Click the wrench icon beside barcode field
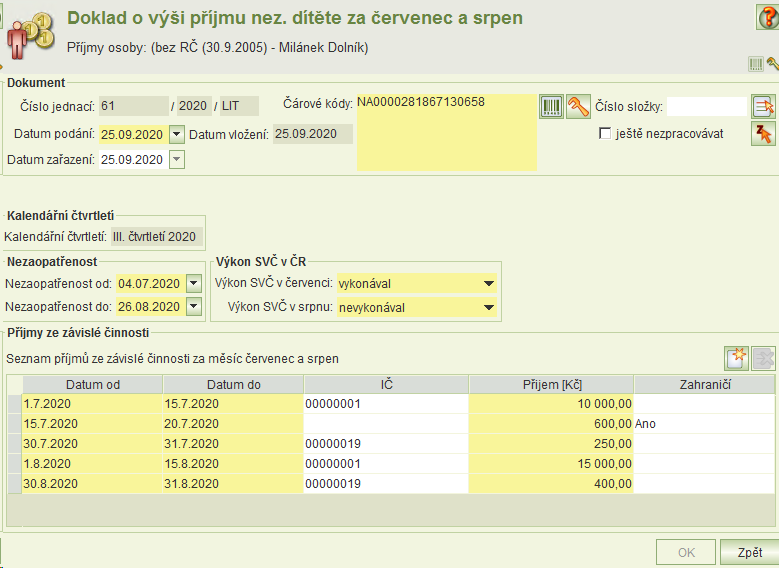The image size is (779, 568). 578,106
